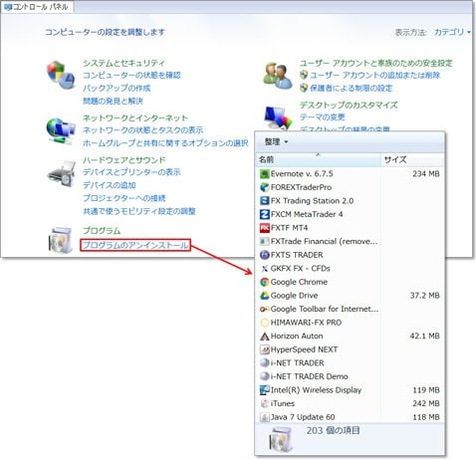Viewport: 476px width, 459px height.
Task: Click the Google Drive icon
Action: click(x=265, y=296)
